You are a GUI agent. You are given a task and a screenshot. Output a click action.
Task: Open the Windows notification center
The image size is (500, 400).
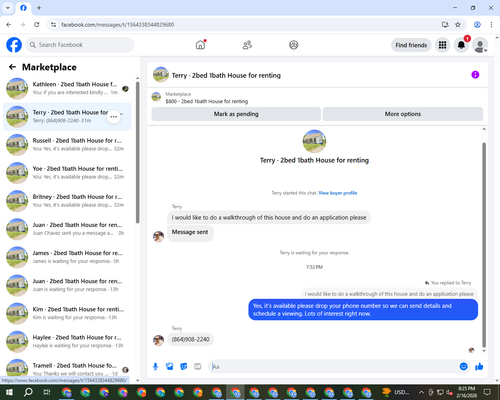point(487,392)
